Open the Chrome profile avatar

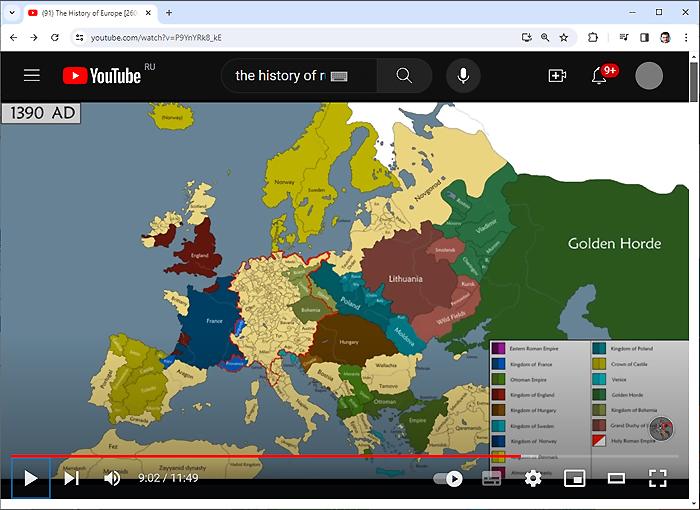click(x=665, y=38)
